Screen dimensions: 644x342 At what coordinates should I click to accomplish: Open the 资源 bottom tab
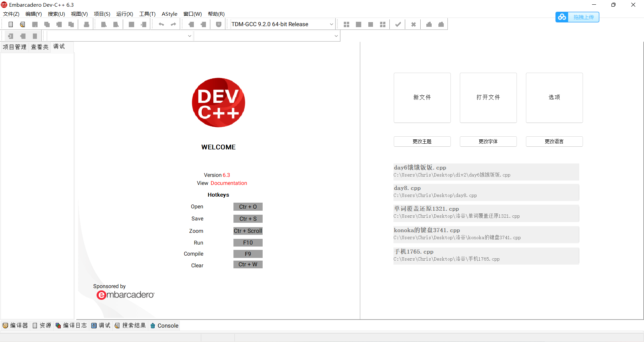click(42, 326)
